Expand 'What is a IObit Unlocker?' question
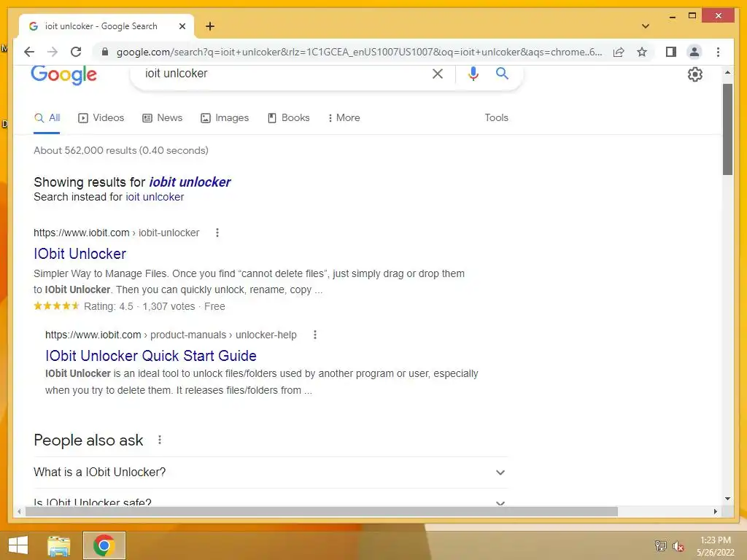The width and height of the screenshot is (747, 560). coord(271,472)
